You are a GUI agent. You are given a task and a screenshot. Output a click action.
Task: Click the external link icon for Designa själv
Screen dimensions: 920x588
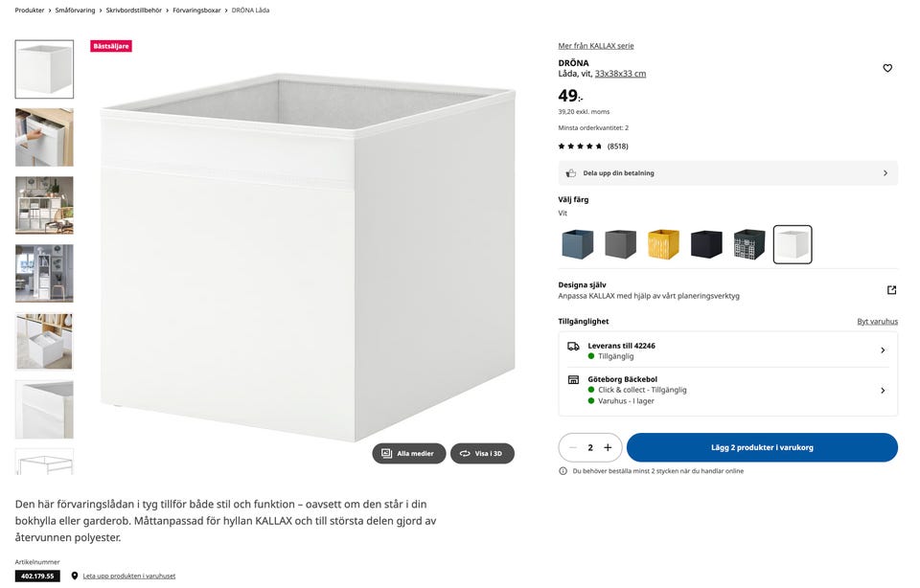click(x=891, y=290)
